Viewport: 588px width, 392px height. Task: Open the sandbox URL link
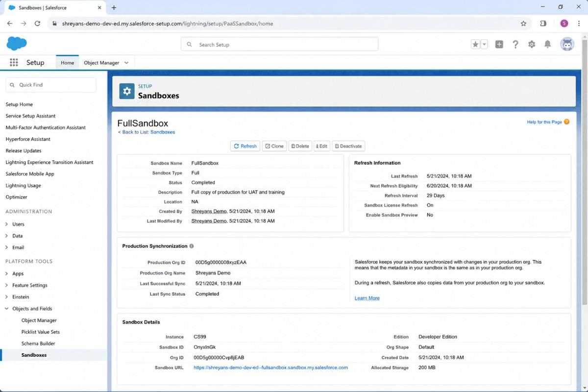(270, 367)
